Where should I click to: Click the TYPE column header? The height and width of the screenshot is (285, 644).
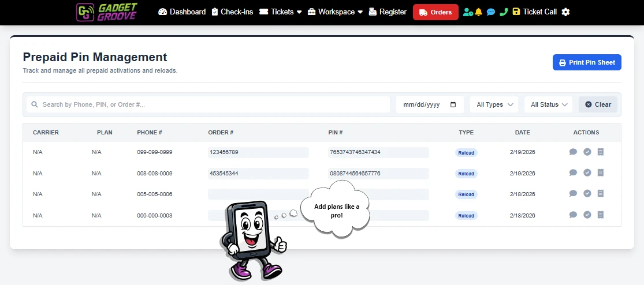[466, 133]
